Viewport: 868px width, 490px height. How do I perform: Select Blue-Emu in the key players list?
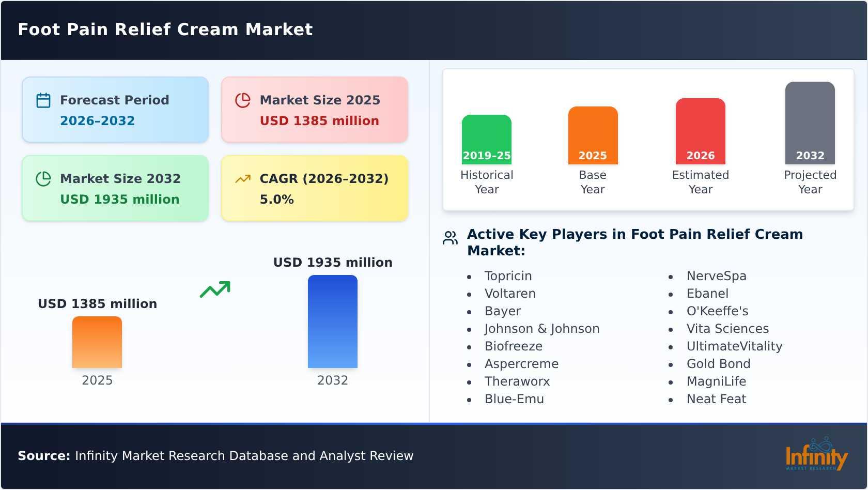coord(514,399)
